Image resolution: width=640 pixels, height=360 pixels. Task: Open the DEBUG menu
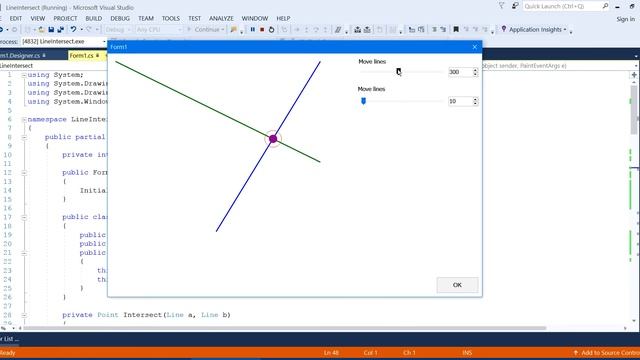[120, 18]
